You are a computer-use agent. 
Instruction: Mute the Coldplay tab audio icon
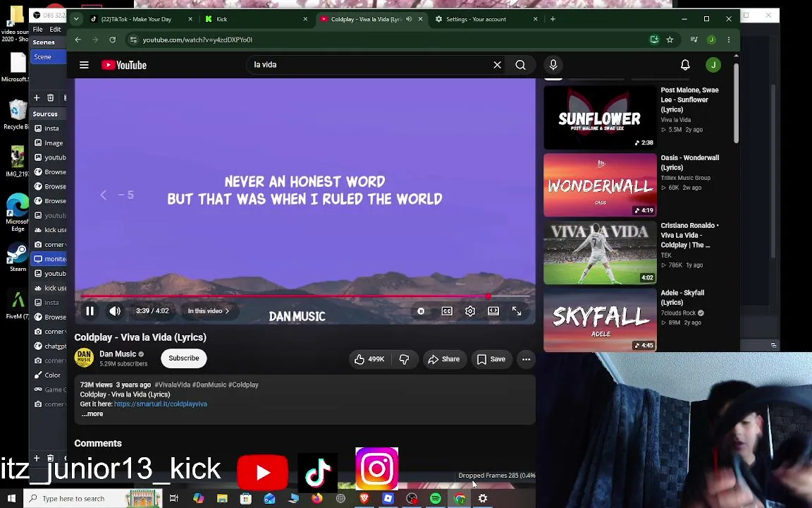[x=409, y=19]
